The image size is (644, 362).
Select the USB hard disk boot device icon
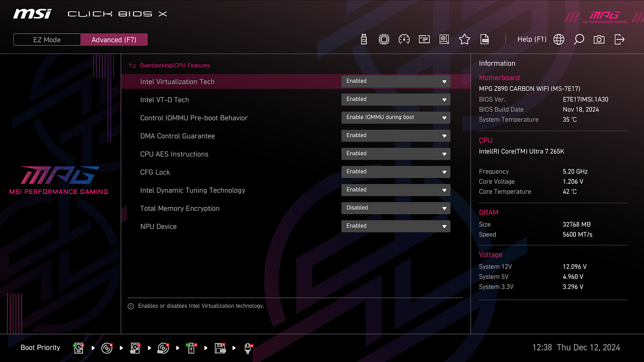(135, 348)
